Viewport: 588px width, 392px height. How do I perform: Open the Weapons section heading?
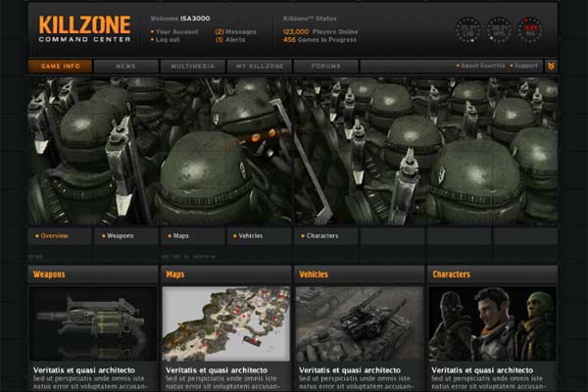(49, 274)
